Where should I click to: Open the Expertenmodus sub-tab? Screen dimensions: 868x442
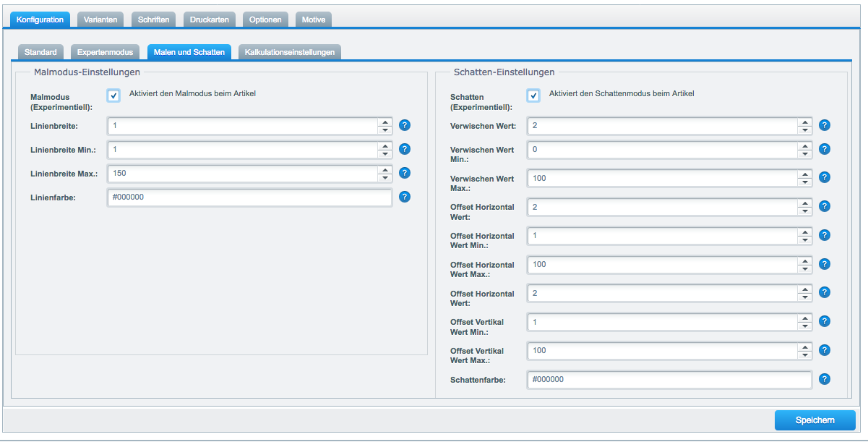(105, 52)
